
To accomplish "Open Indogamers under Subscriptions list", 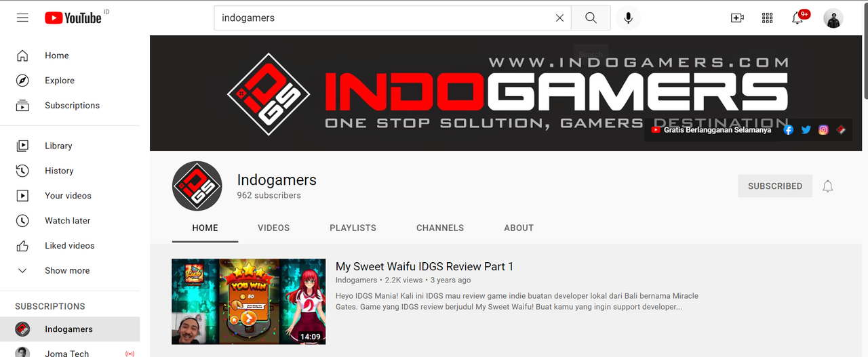I will (x=70, y=329).
